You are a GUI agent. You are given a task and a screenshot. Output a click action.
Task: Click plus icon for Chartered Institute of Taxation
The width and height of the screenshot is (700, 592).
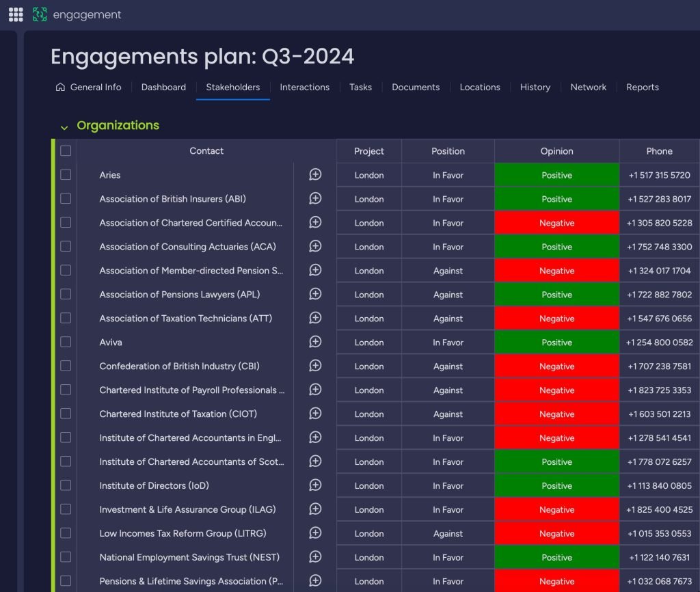tap(315, 414)
